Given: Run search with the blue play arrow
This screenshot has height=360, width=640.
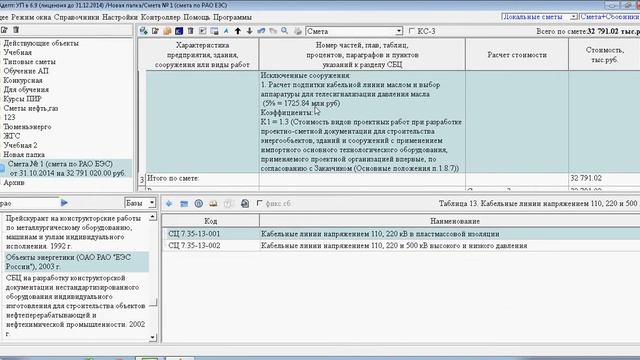Looking at the screenshot, I should (x=64, y=202).
